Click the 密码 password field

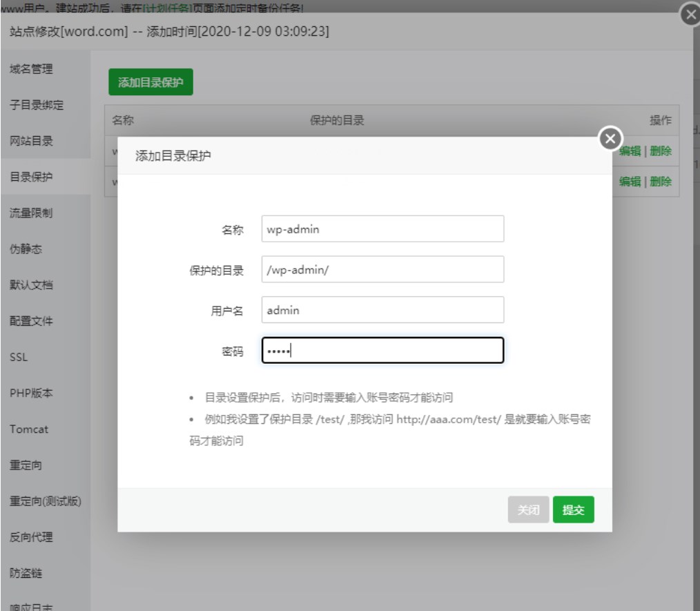382,350
